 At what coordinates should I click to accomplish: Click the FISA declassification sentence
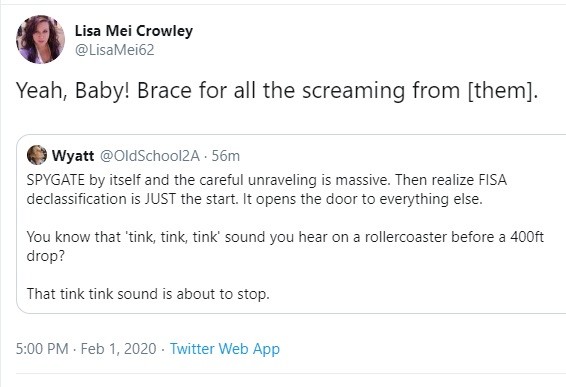pyautogui.click(x=267, y=189)
